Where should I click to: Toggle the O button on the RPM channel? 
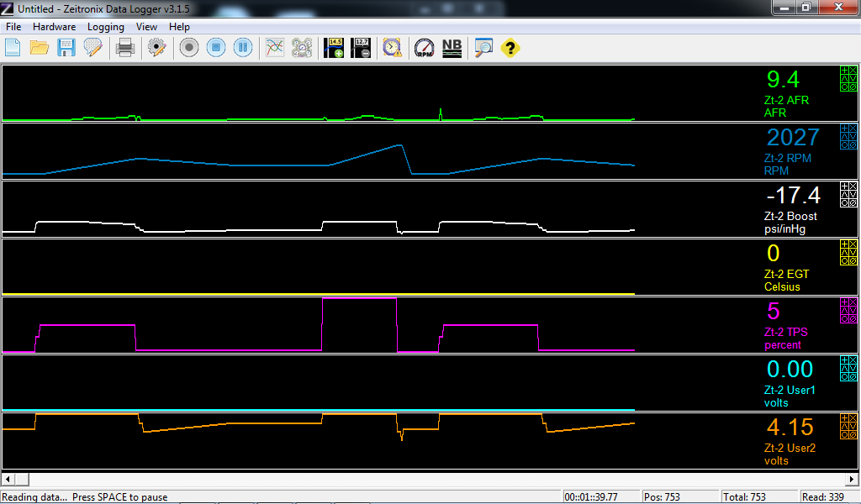pyautogui.click(x=845, y=144)
